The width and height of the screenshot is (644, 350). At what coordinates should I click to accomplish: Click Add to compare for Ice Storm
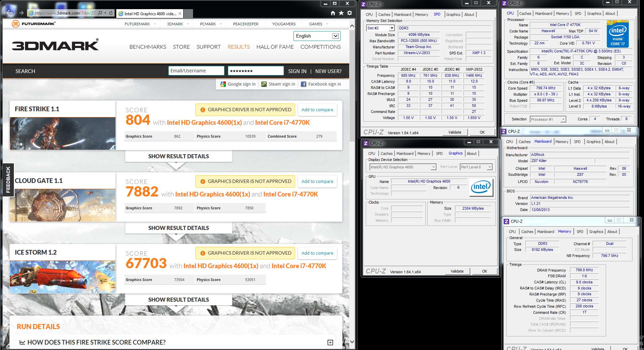(x=317, y=253)
